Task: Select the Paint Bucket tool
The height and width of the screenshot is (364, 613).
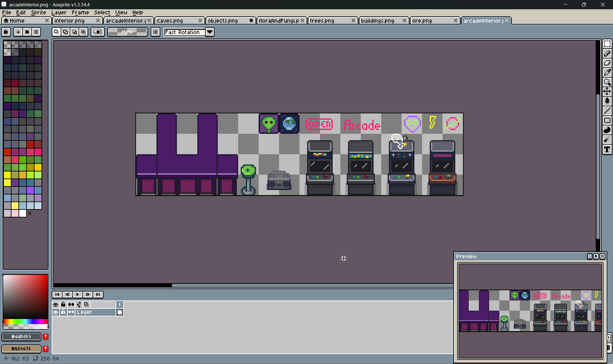Action: click(x=607, y=101)
